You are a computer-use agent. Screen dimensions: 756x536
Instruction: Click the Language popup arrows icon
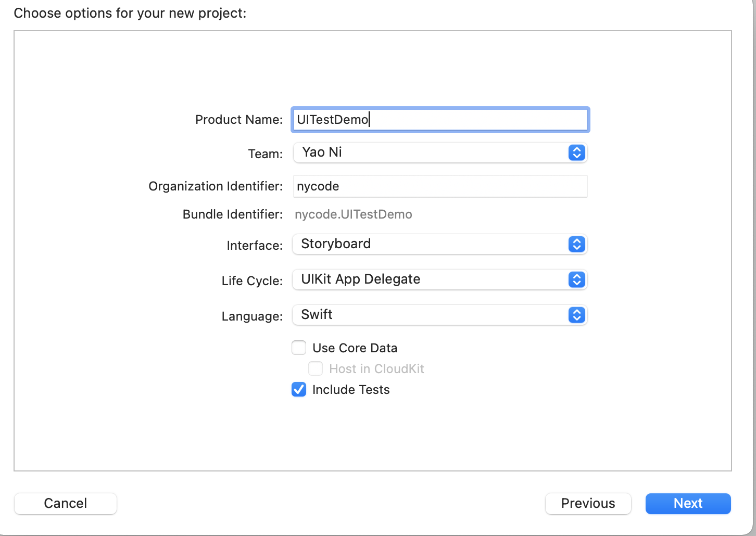(577, 315)
